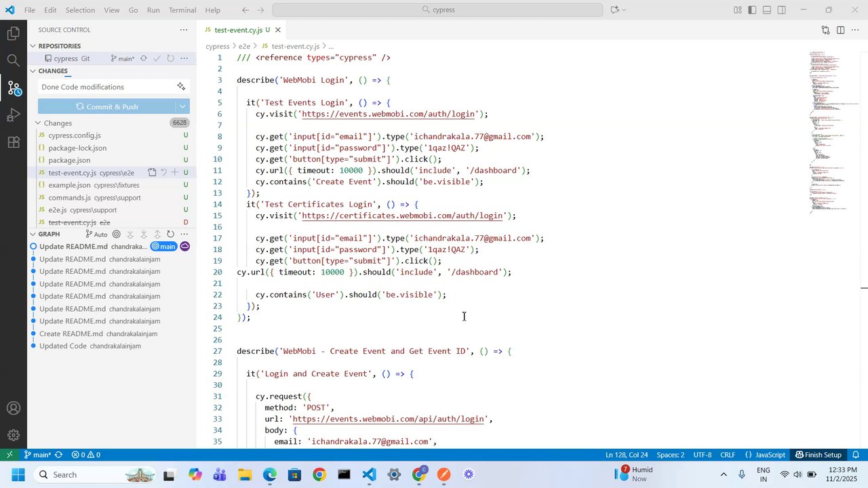Toggle the bottom panel
The image size is (868, 488).
pos(767,10)
